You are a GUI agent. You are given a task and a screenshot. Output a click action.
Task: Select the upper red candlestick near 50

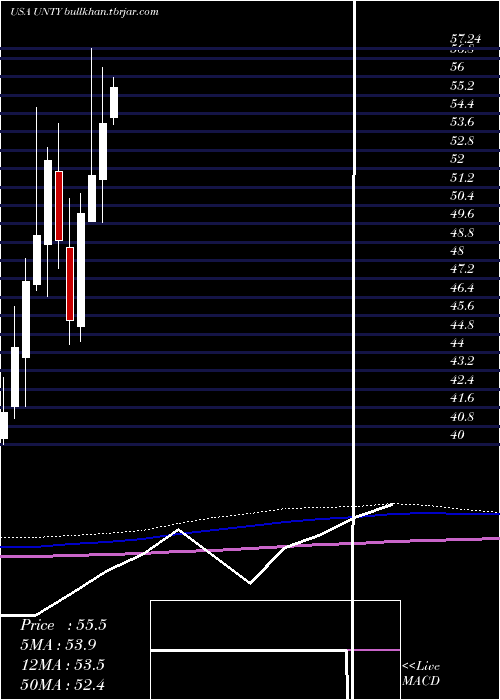click(x=58, y=206)
